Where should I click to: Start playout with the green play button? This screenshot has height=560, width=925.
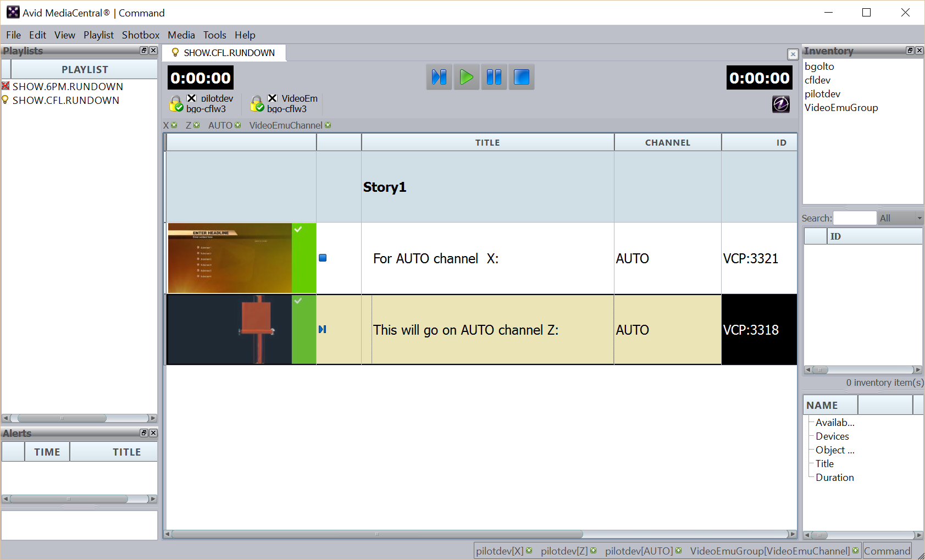coord(467,77)
